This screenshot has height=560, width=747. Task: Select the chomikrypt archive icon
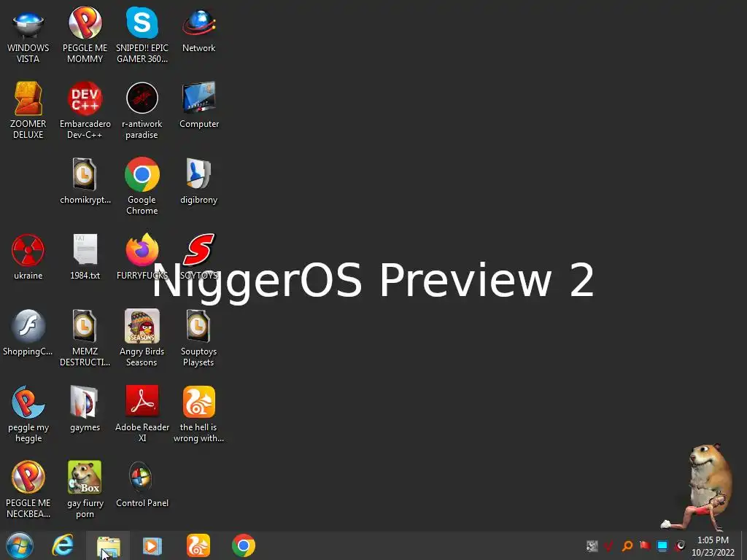(85, 182)
